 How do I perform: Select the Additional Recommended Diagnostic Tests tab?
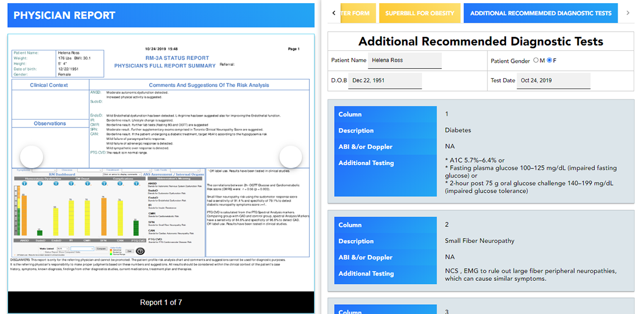click(x=540, y=13)
